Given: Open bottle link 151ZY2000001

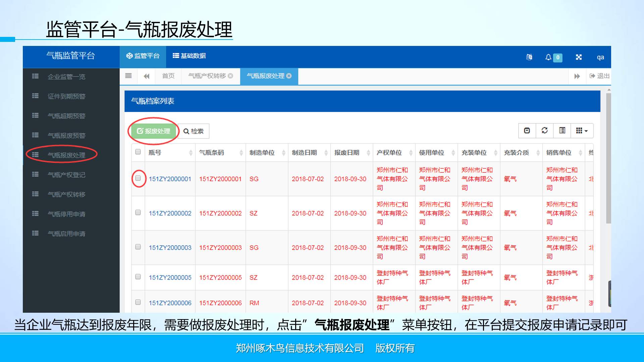Looking at the screenshot, I should 170,179.
